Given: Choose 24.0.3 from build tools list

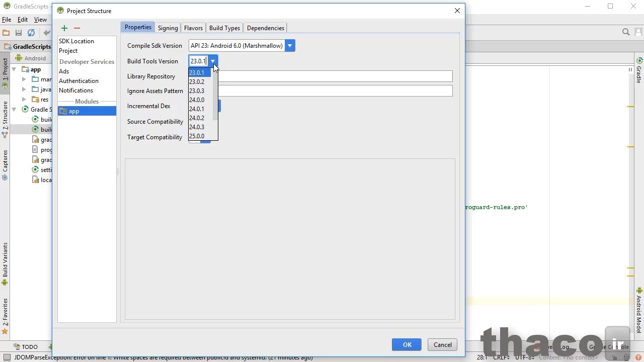Looking at the screenshot, I should pyautogui.click(x=199, y=127).
